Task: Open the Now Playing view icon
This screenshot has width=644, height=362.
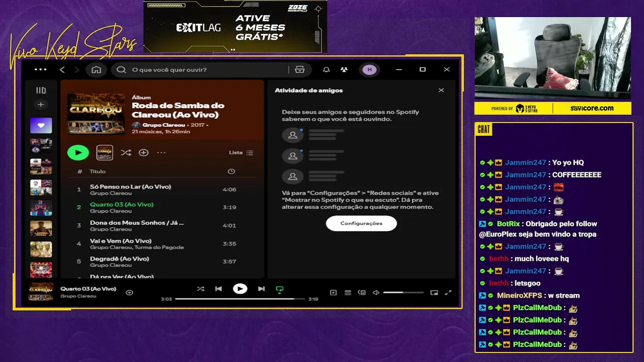Action: tap(333, 293)
